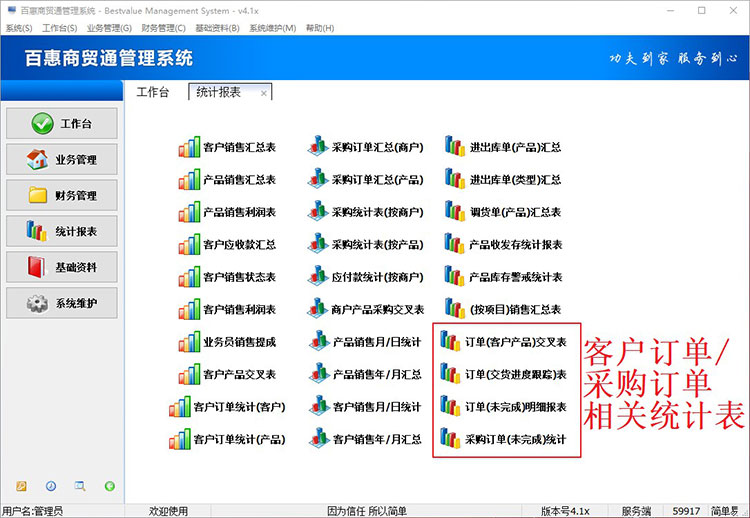
Task: Open the 业务管理(G) menu
Action: [x=109, y=28]
